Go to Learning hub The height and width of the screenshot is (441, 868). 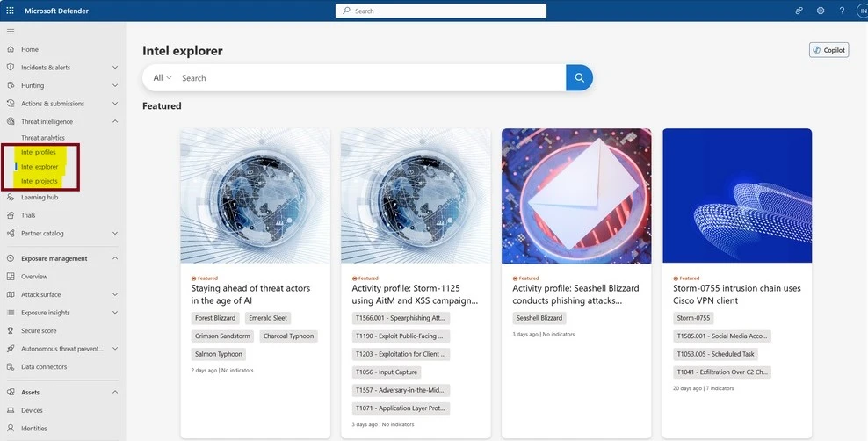point(40,197)
